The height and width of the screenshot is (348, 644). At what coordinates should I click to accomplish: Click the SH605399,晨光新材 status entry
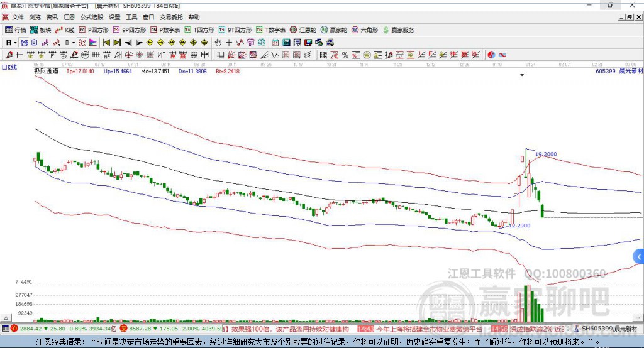[609, 329]
